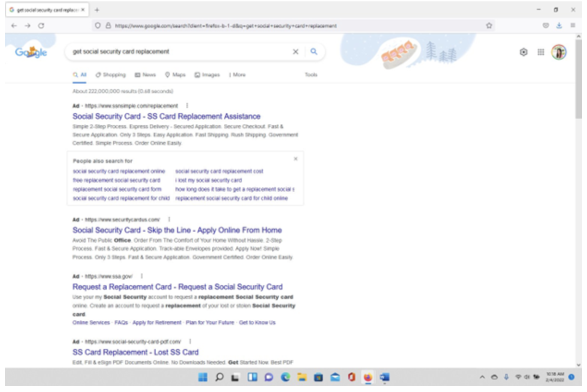The width and height of the screenshot is (587, 392).
Task: Show hidden system tray icons chevron
Action: pos(482,378)
